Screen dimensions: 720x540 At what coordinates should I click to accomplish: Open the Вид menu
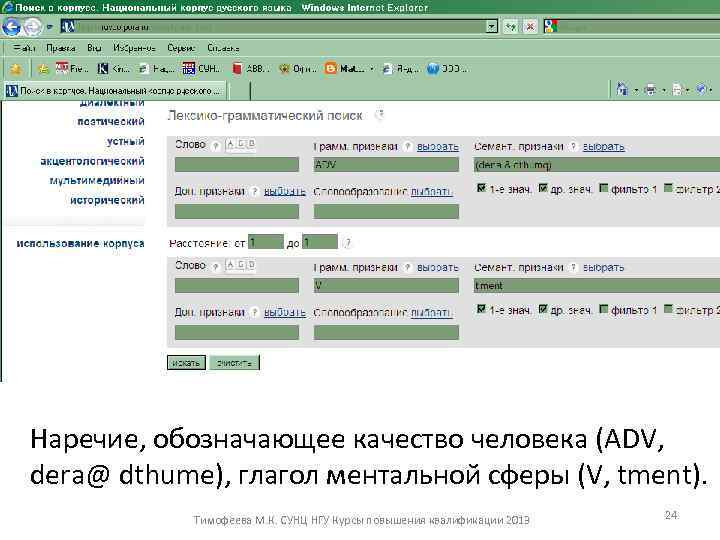tap(94, 48)
